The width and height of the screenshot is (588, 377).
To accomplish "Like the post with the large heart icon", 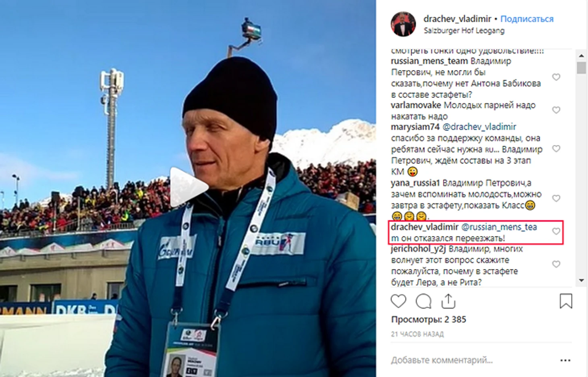I will 399,301.
